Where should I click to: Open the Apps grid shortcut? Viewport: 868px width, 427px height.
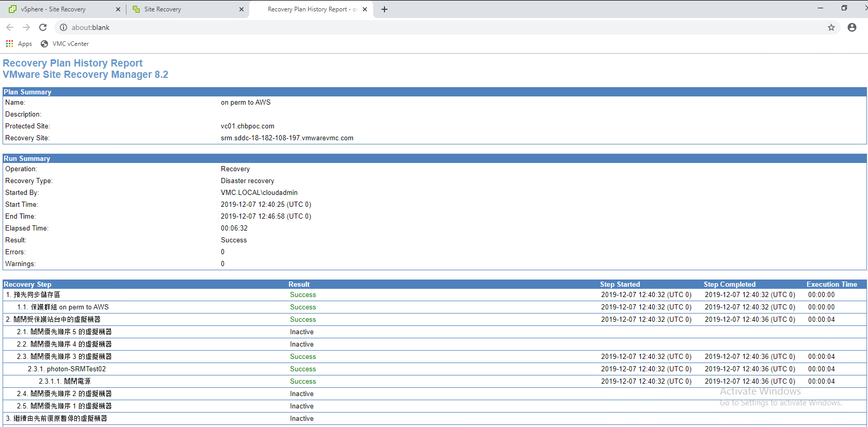(19, 44)
